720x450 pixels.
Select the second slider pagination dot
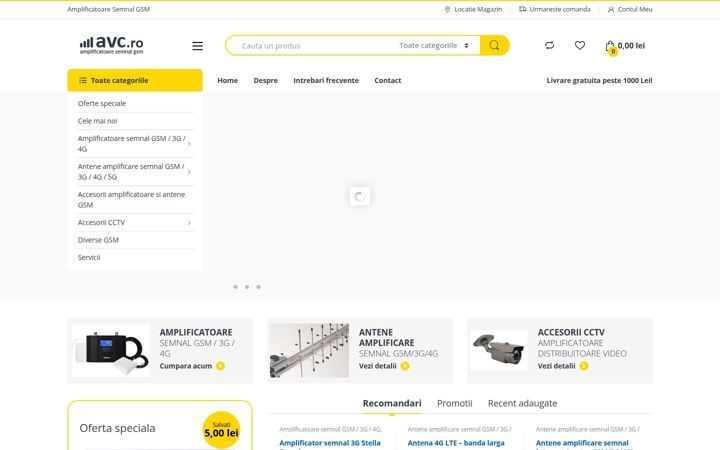click(x=247, y=287)
